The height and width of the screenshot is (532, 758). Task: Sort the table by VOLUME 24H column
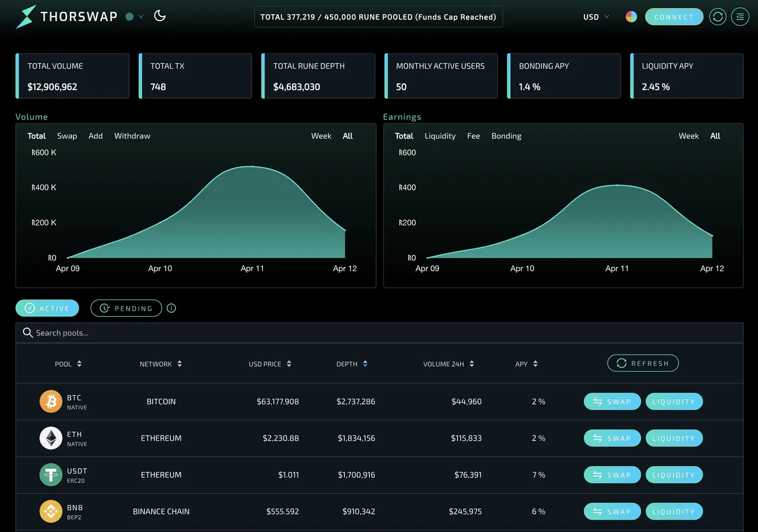[448, 364]
